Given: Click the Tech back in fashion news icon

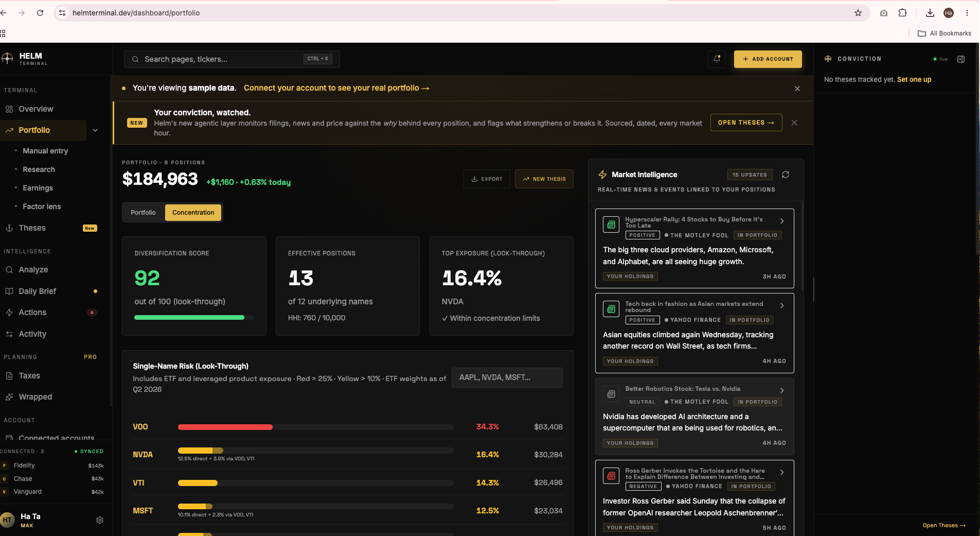Looking at the screenshot, I should tap(611, 309).
